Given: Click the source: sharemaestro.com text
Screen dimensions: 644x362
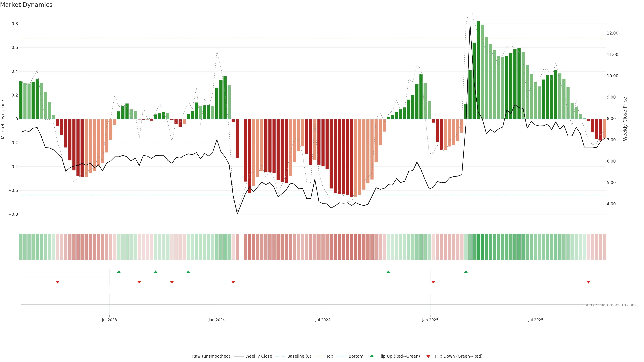Looking at the screenshot, I should tap(609, 305).
